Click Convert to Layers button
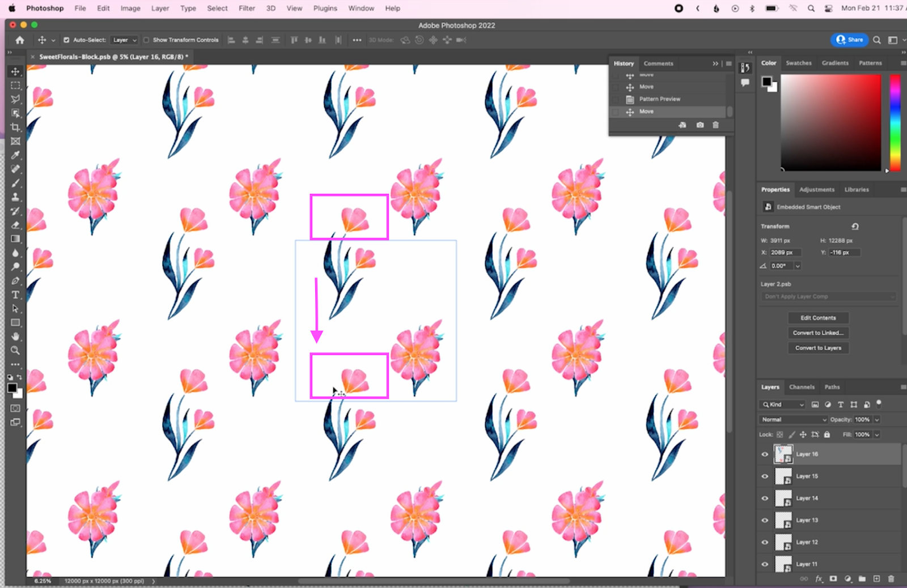This screenshot has height=588, width=907. pos(818,348)
